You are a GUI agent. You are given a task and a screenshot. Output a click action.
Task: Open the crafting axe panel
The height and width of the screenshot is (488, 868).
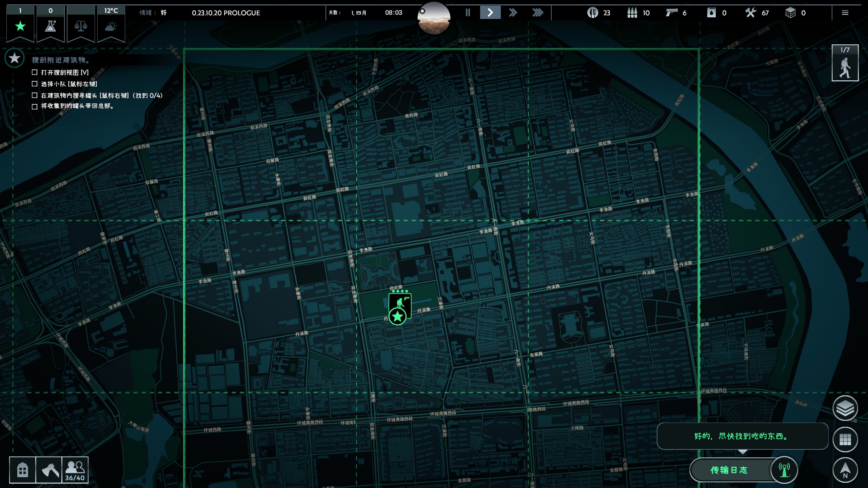point(49,470)
